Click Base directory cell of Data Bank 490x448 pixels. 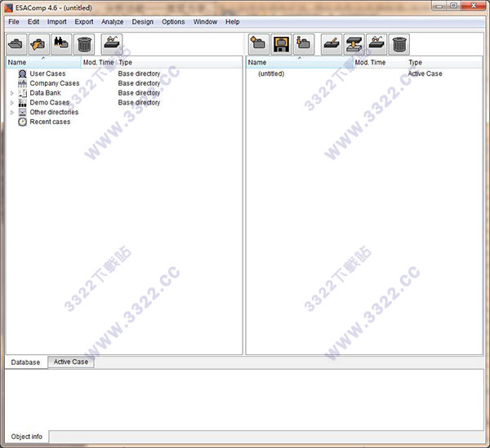pos(139,93)
